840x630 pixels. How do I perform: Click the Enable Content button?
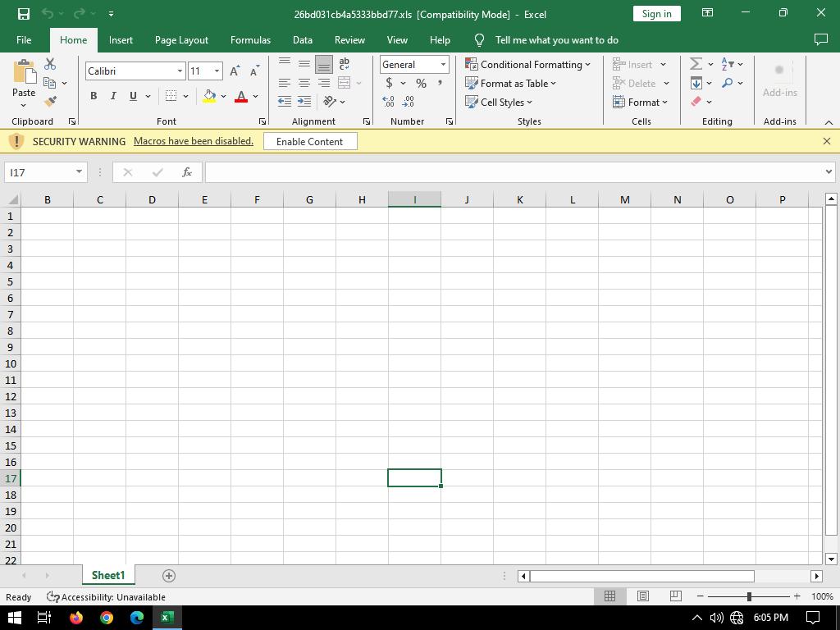309,141
